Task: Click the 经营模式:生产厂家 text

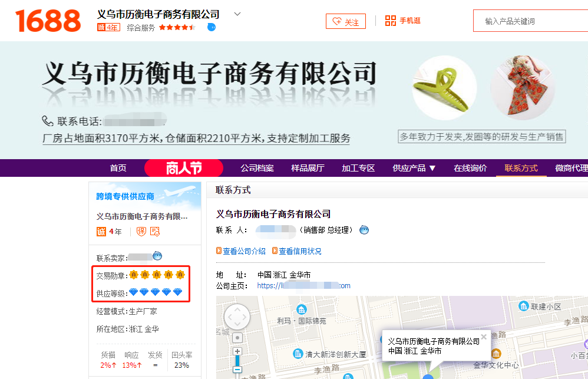Action: pyautogui.click(x=127, y=311)
